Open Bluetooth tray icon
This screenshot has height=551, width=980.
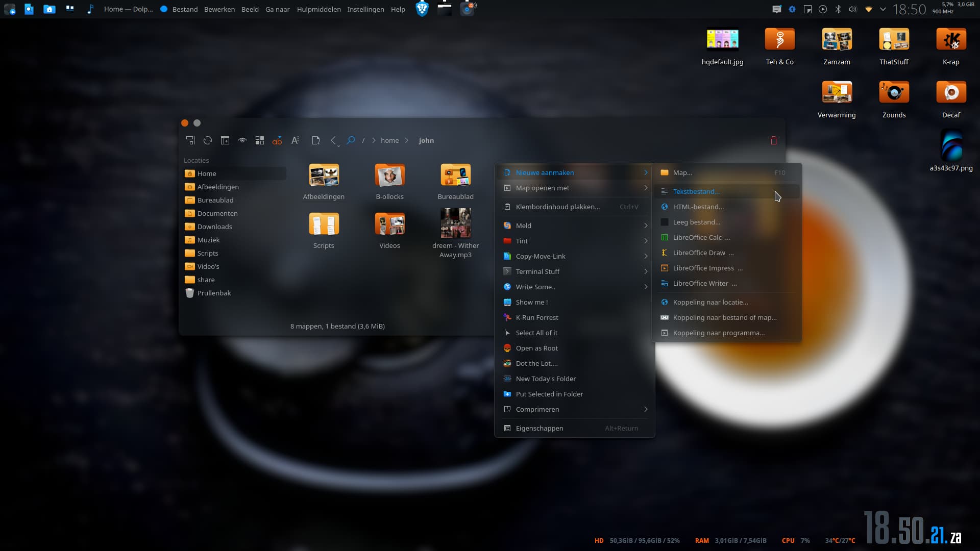[x=838, y=9]
